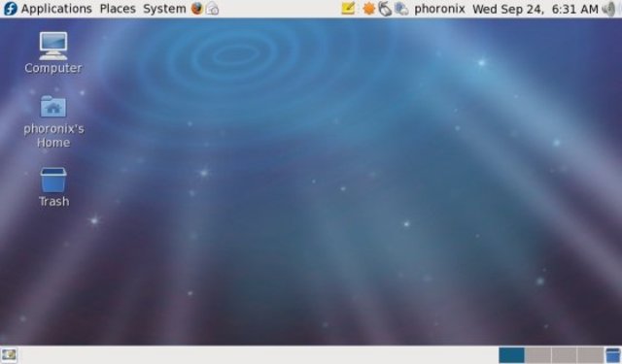The width and height of the screenshot is (622, 364).
Task: Click the Trash applet in bottom panel
Action: [613, 355]
